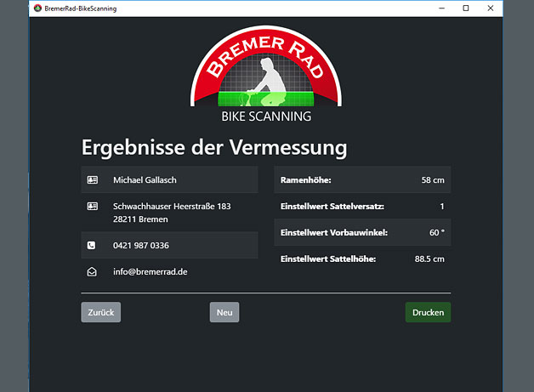This screenshot has height=392, width=534.
Task: Click the Ramenhöhe label
Action: 306,179
